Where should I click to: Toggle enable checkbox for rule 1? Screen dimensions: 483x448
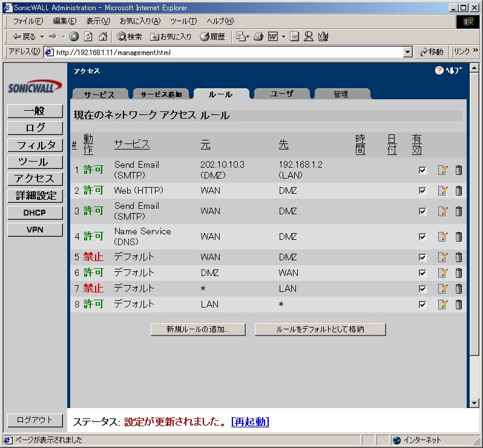pyautogui.click(x=422, y=170)
